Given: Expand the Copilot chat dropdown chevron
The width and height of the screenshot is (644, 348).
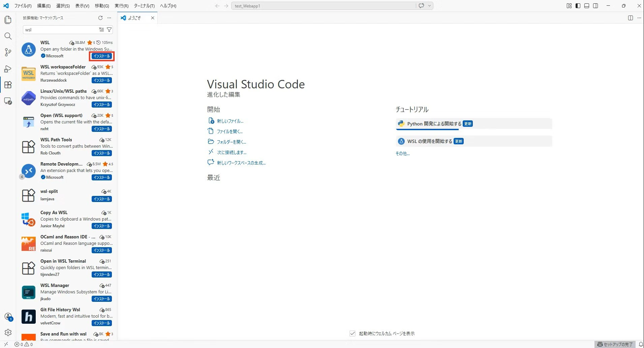Looking at the screenshot, I should pyautogui.click(x=429, y=6).
